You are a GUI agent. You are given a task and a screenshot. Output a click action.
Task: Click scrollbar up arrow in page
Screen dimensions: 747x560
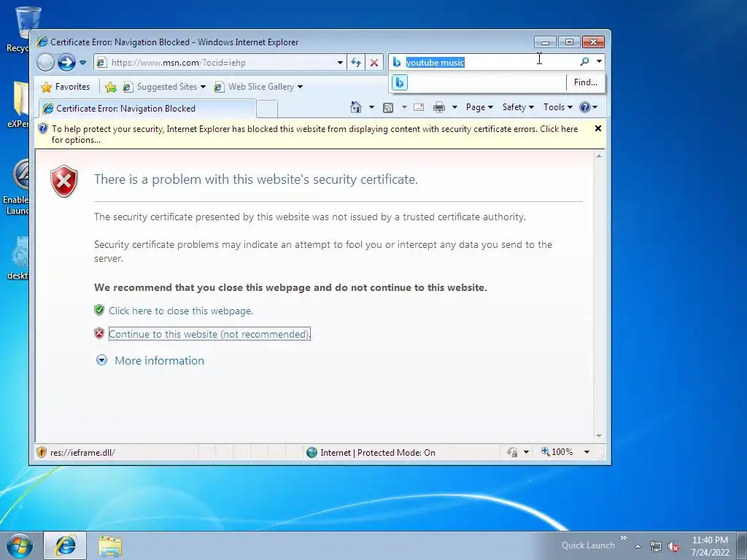[600, 156]
